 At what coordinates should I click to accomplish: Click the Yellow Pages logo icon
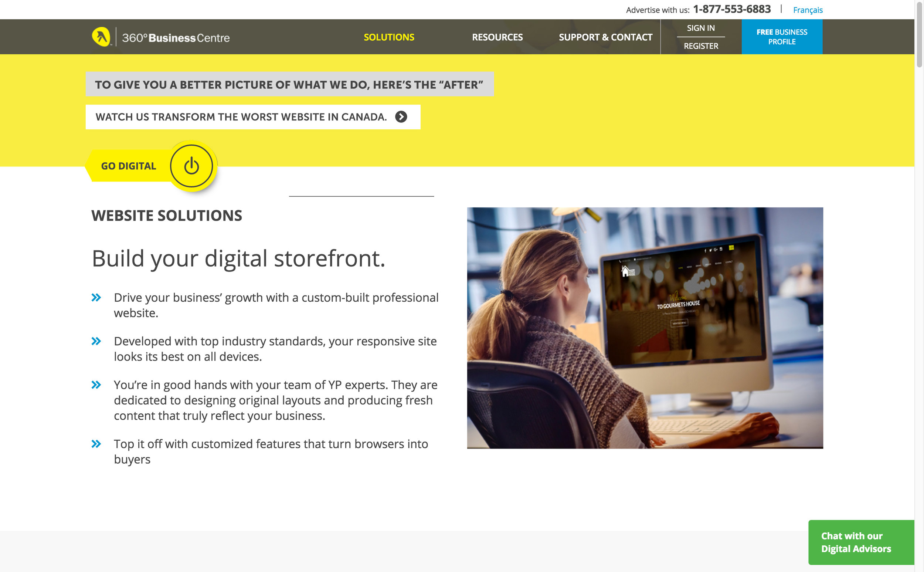101,37
